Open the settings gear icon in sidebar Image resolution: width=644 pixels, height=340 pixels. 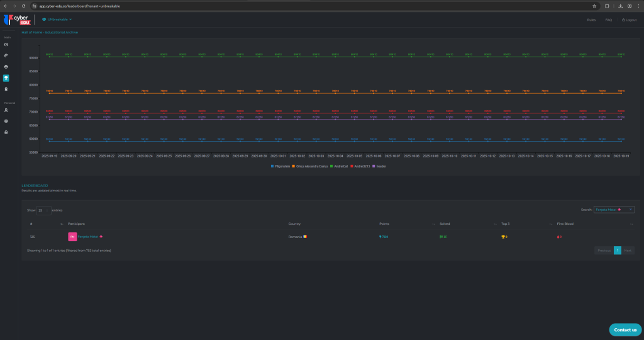6,121
